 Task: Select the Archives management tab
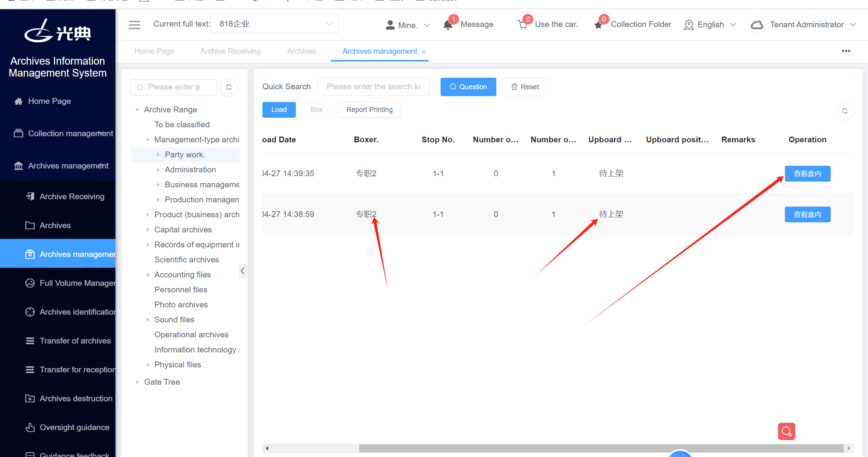point(380,51)
